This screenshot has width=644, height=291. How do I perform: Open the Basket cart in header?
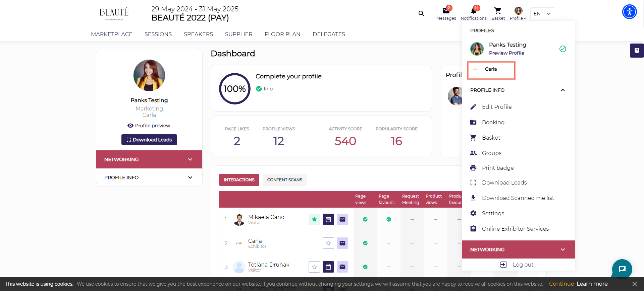(x=498, y=11)
